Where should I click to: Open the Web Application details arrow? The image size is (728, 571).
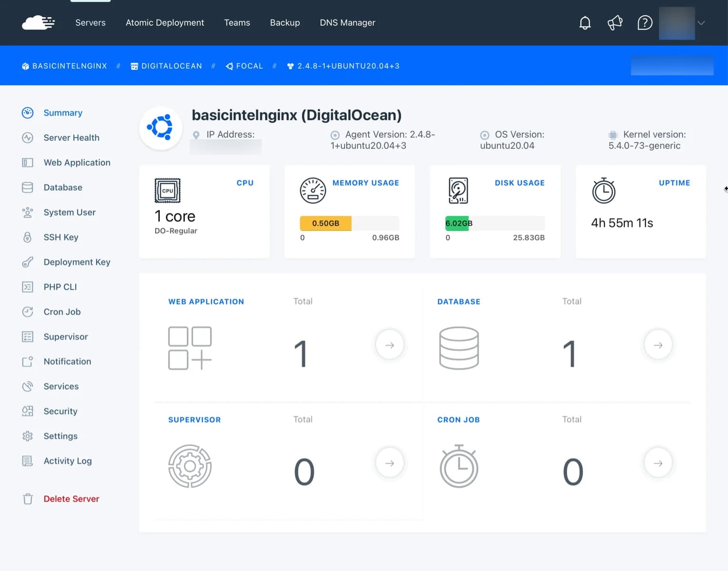(389, 345)
